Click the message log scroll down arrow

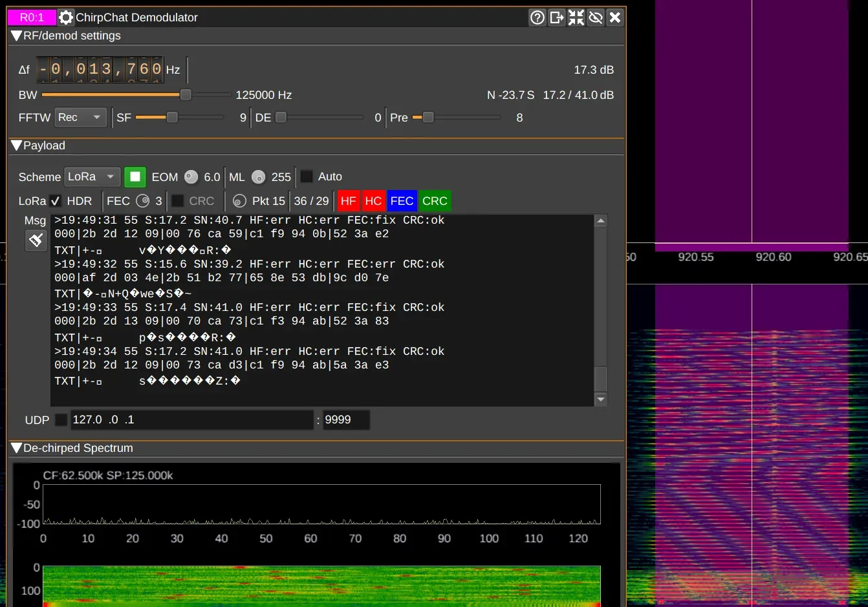tap(601, 399)
